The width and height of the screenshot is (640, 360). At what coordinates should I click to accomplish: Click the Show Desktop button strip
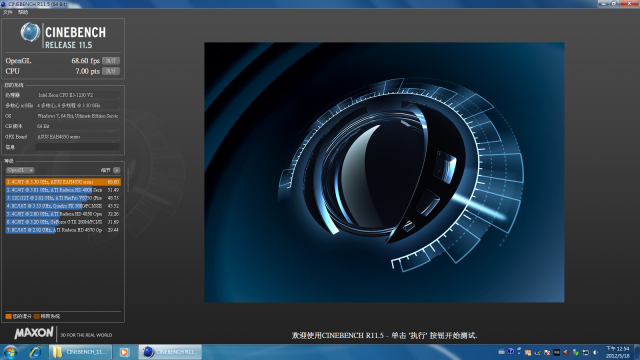coord(637,352)
